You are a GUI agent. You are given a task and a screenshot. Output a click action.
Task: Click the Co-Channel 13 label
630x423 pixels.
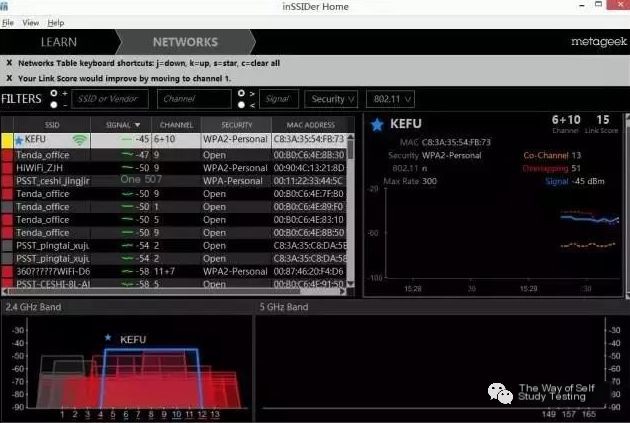tap(552, 155)
